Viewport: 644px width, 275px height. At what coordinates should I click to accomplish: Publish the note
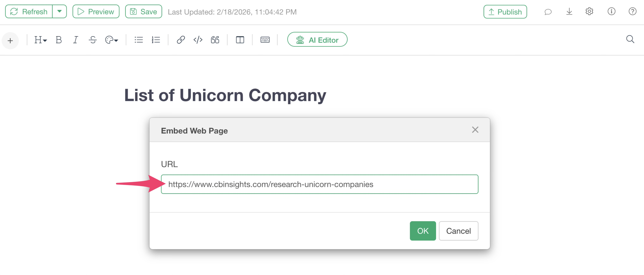click(x=505, y=12)
